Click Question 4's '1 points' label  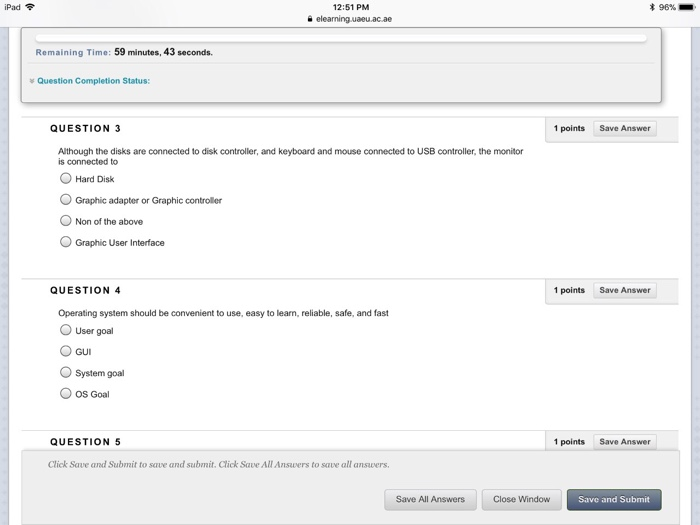(569, 290)
